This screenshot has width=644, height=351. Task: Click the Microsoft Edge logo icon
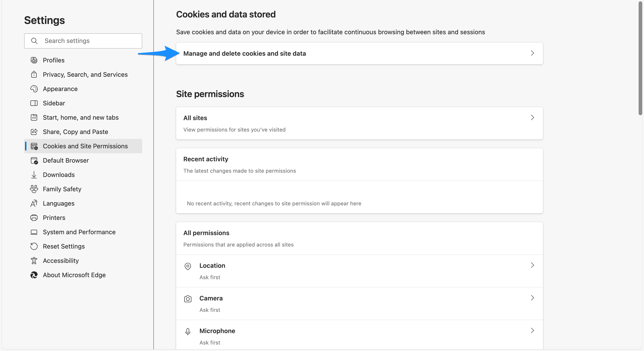pos(34,275)
